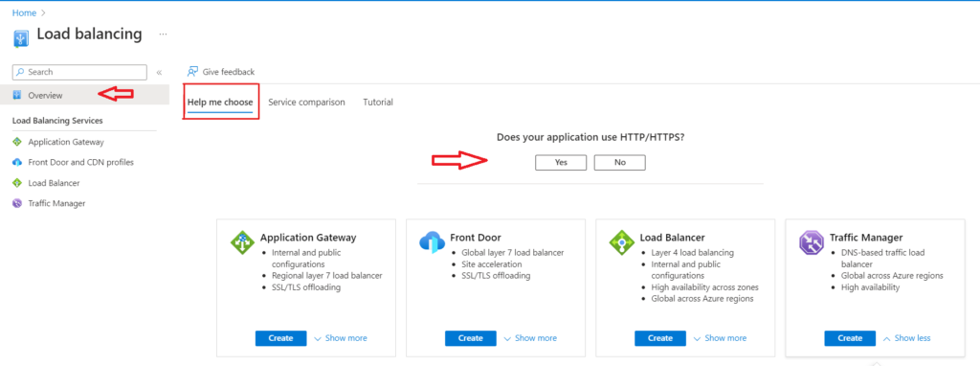
Task: Click 'High availability across zones' bullet text
Action: (705, 287)
